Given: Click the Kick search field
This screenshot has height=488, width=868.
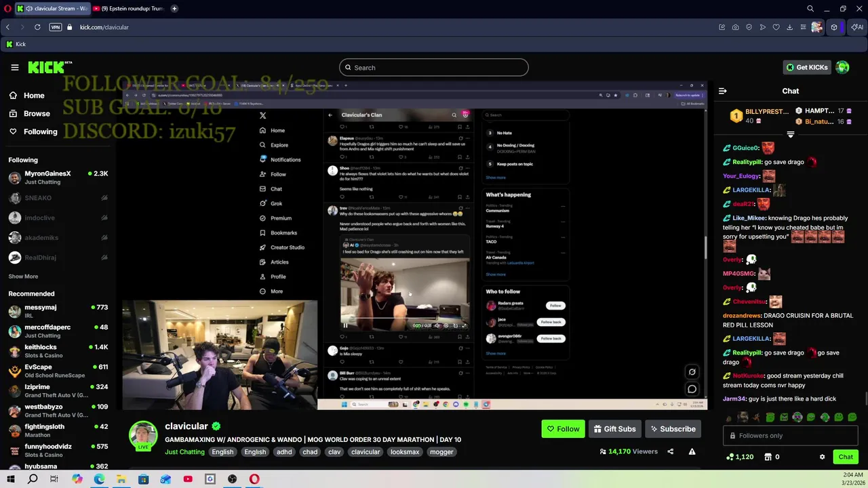Looking at the screenshot, I should point(433,67).
